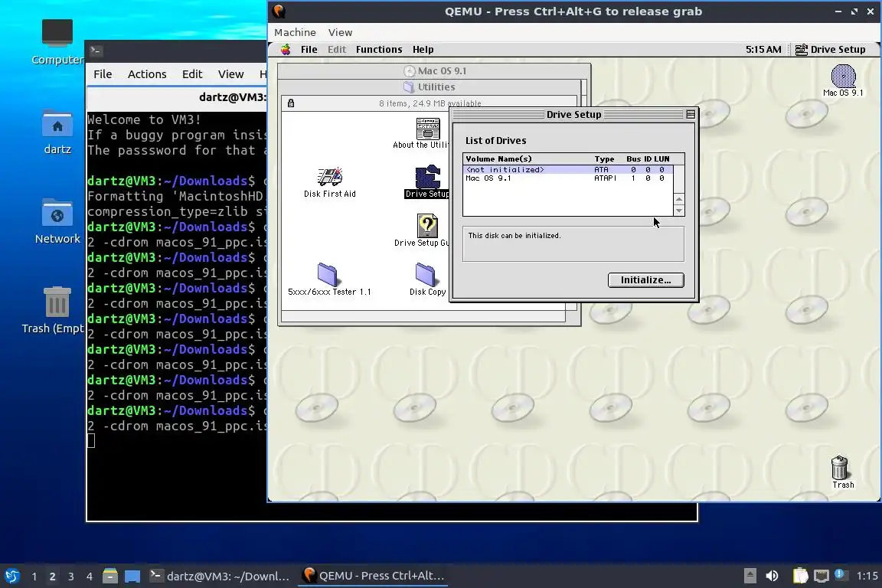The image size is (882, 588).
Task: Click the removable media eject tray icon
Action: [750, 576]
